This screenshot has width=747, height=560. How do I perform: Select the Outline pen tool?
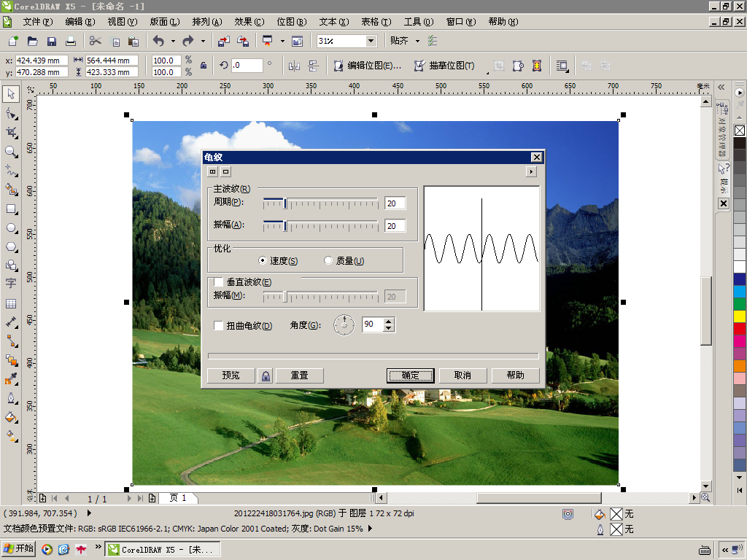[x=11, y=398]
